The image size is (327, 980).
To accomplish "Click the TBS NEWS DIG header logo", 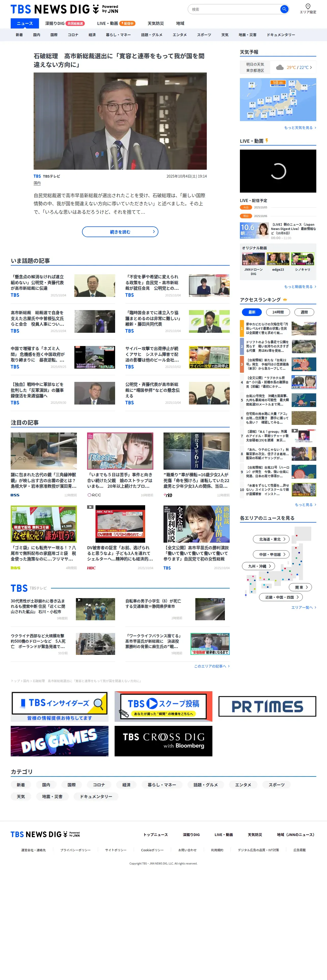I will coord(64,9).
